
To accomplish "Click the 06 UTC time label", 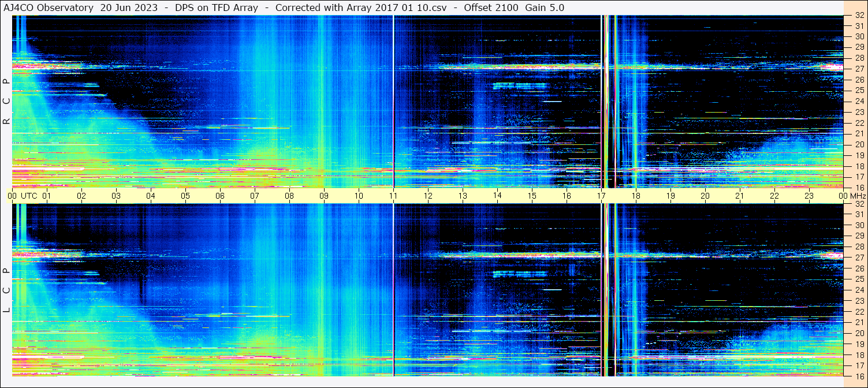I will click(x=220, y=196).
